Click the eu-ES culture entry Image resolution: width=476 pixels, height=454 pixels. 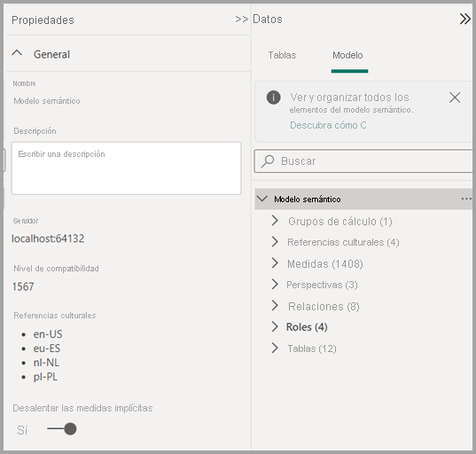point(47,348)
